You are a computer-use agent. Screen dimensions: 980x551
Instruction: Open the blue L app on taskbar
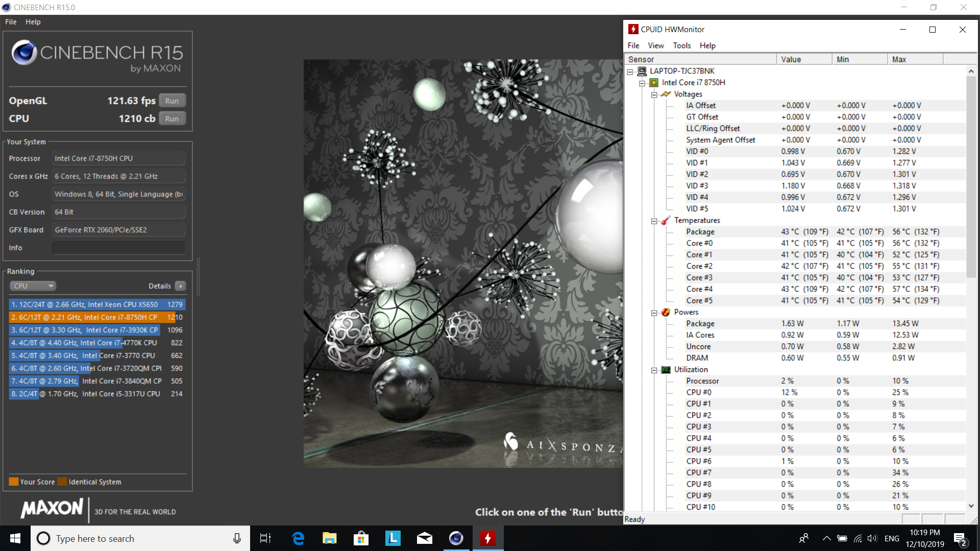[393, 538]
